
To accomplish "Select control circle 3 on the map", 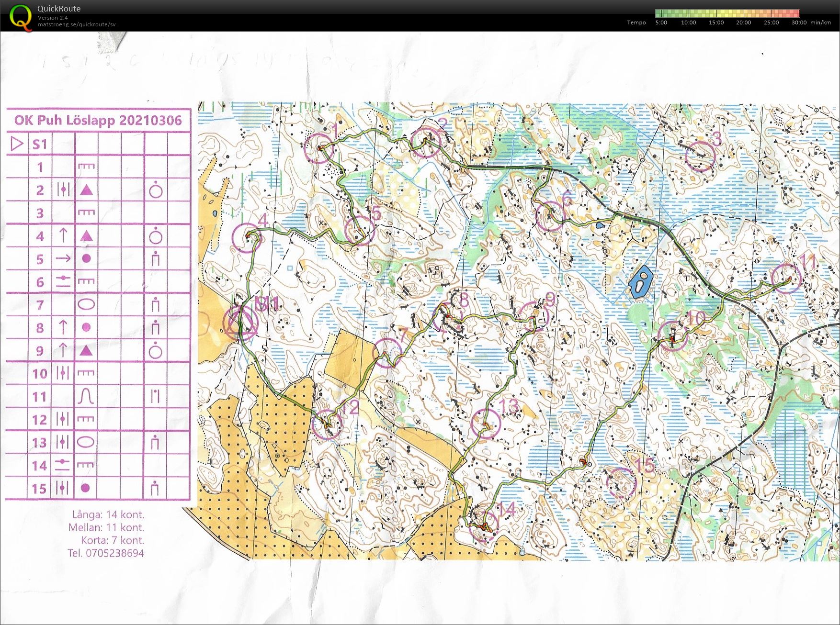I will 700,156.
